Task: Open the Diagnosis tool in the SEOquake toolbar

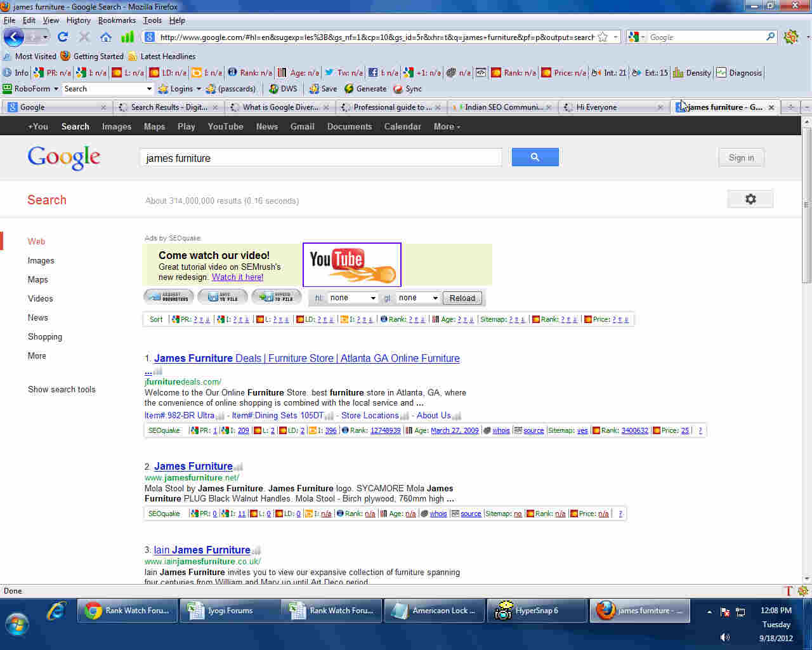Action: pos(739,72)
